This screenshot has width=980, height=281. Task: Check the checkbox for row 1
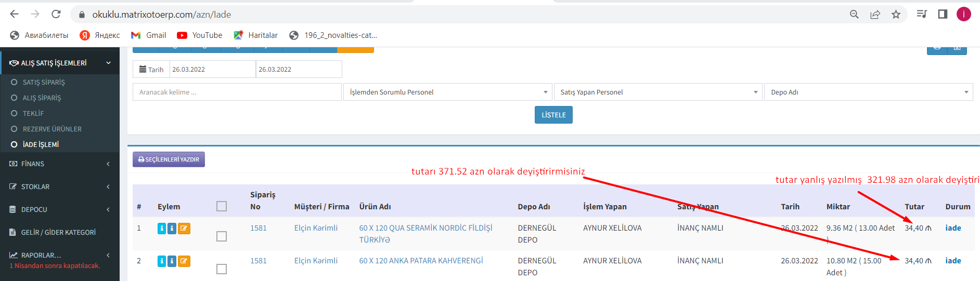(222, 236)
